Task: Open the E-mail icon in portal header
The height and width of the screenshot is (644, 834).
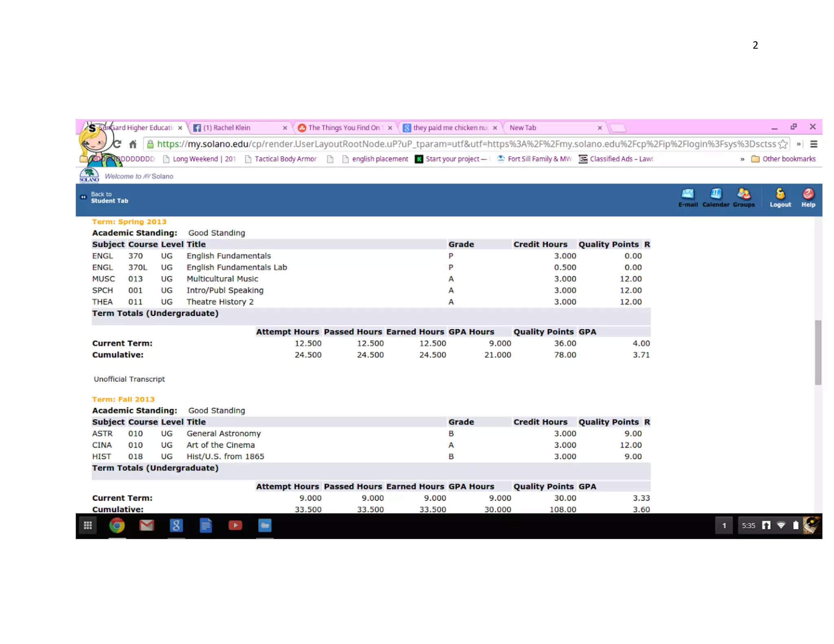Action: 687,197
